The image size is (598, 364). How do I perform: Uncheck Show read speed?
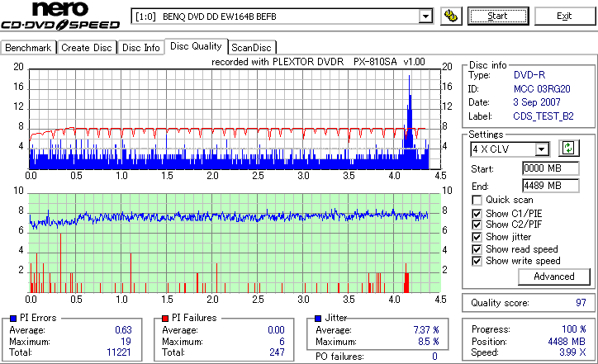click(x=477, y=249)
